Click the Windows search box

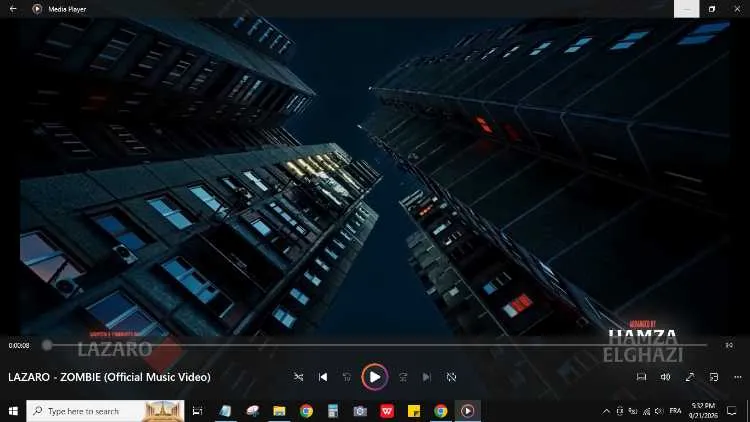coord(105,411)
